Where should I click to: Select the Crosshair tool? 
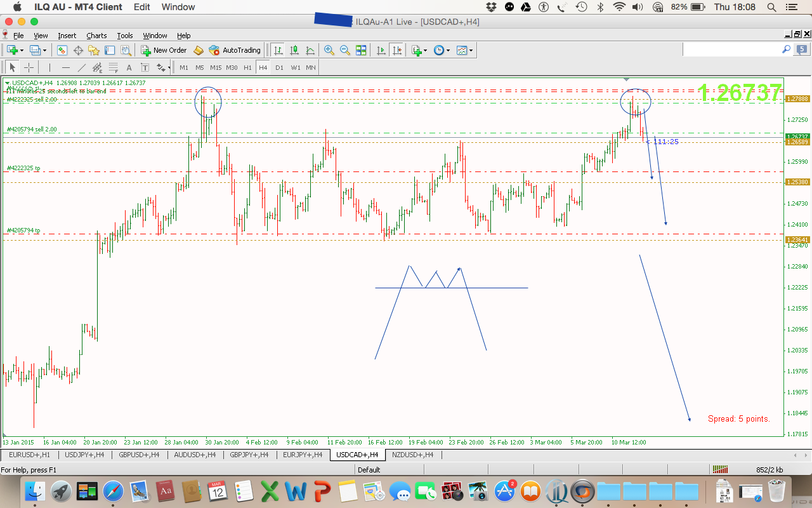(x=28, y=67)
